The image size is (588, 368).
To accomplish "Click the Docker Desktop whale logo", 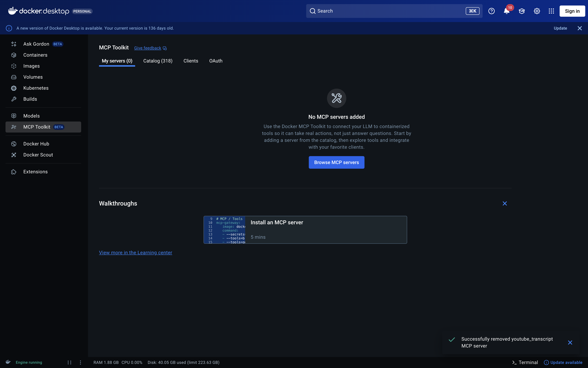I will (x=13, y=11).
